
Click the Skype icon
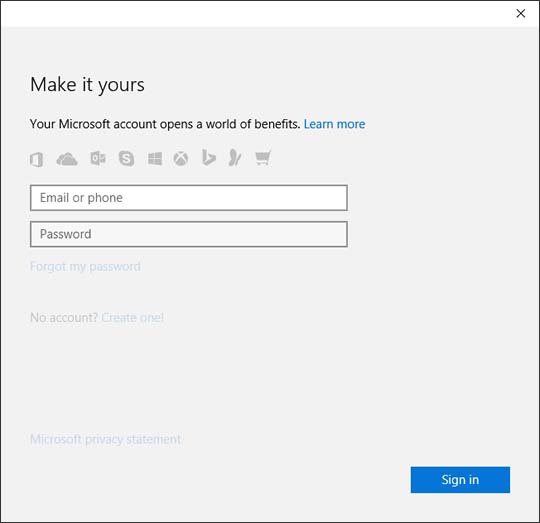pos(126,158)
